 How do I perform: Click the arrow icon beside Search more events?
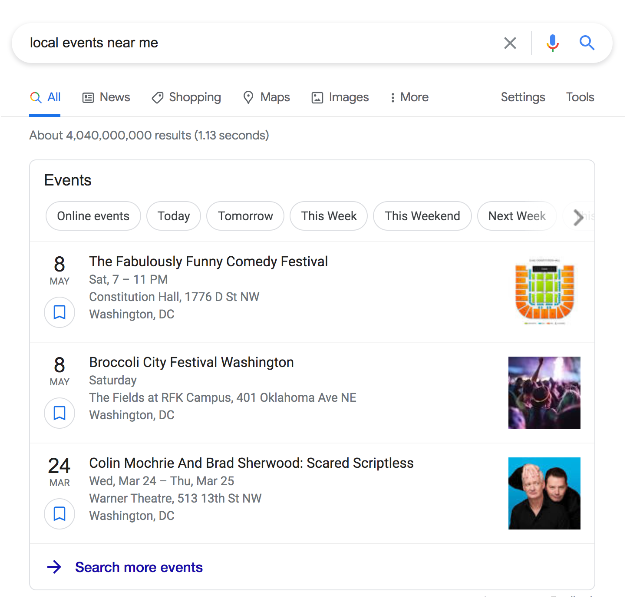tap(54, 567)
